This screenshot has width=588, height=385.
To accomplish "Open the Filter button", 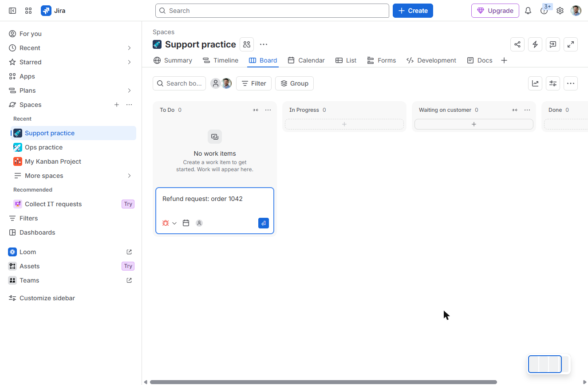I will [x=254, y=83].
